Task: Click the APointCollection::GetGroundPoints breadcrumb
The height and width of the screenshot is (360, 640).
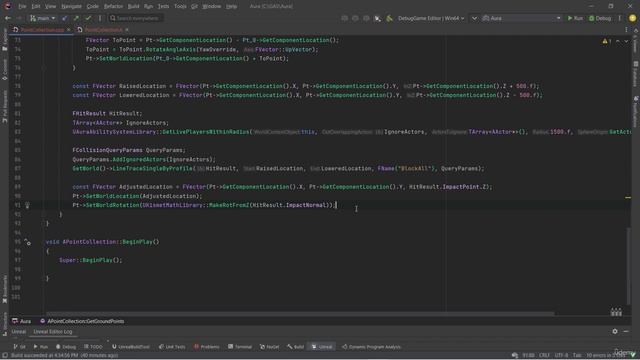Action: (x=82, y=321)
